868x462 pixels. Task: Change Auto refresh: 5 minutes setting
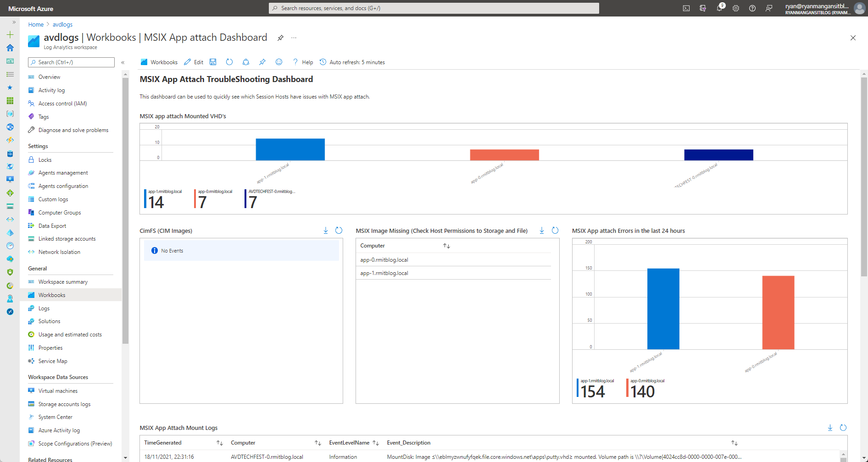[x=352, y=62]
